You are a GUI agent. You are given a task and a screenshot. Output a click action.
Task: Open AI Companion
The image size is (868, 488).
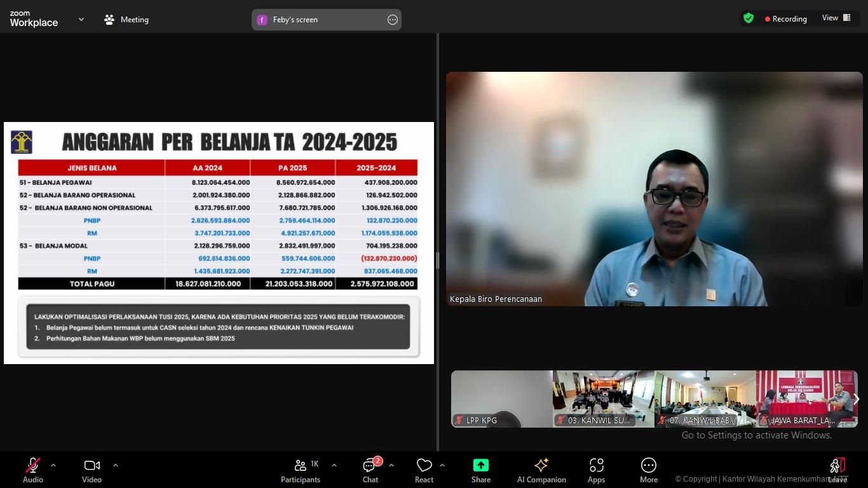coord(541,470)
